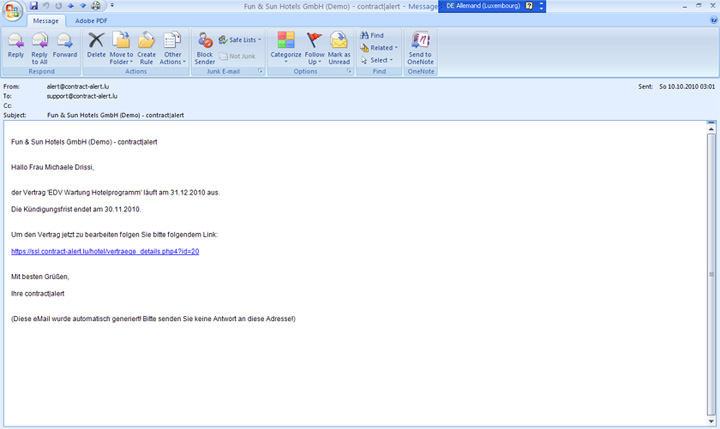The width and height of the screenshot is (720, 429).
Task: Open Move to Folder dropdown
Action: coord(121,47)
